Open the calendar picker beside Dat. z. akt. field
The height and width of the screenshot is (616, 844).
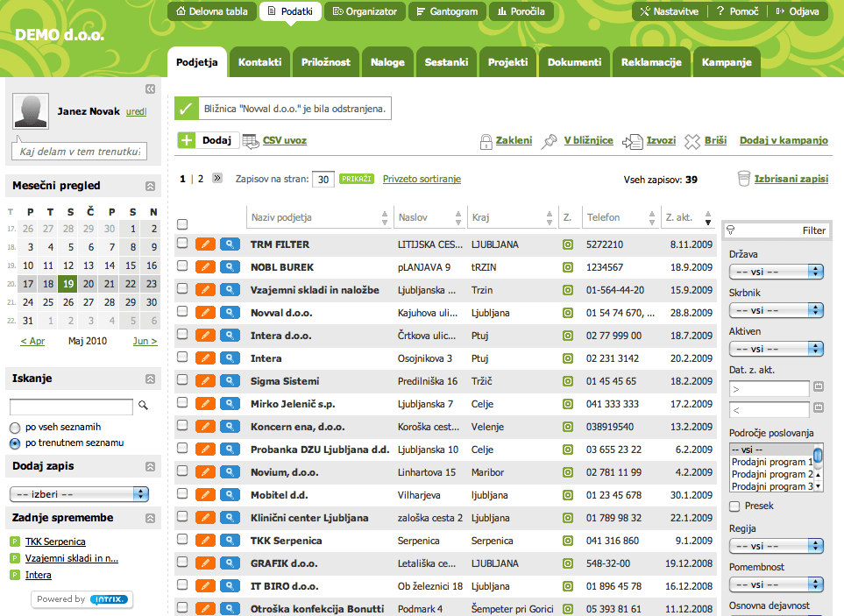coord(819,386)
